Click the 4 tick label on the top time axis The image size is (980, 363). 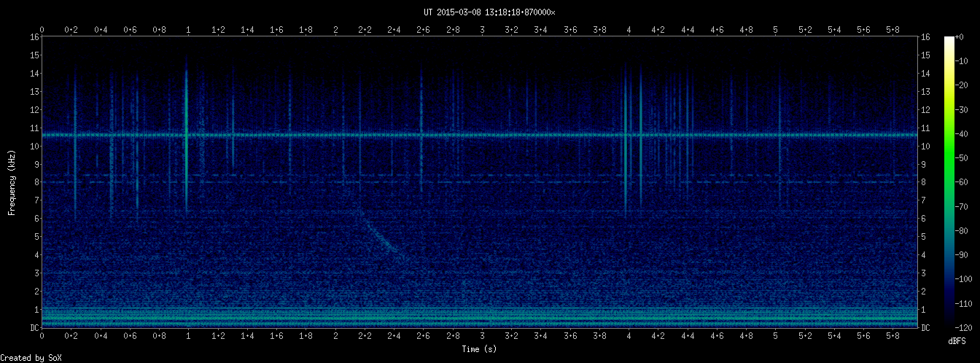pyautogui.click(x=629, y=30)
